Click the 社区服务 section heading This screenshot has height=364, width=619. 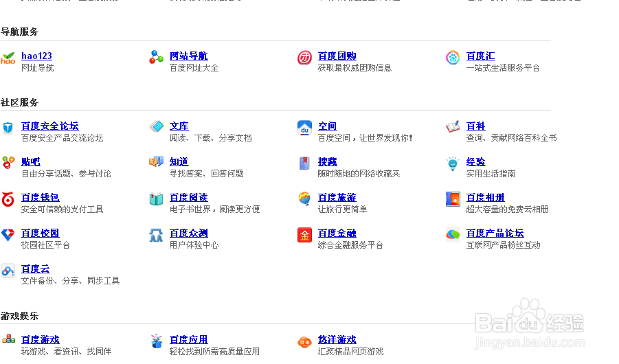[19, 102]
